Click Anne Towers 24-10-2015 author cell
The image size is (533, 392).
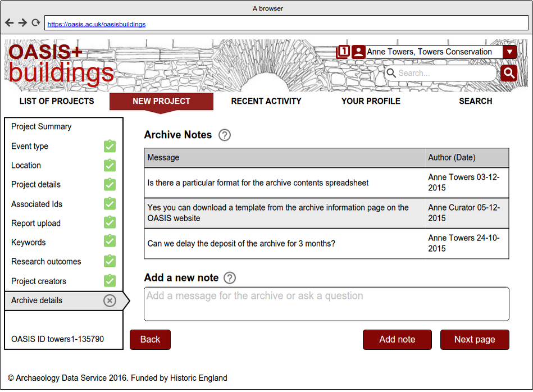tap(467, 243)
